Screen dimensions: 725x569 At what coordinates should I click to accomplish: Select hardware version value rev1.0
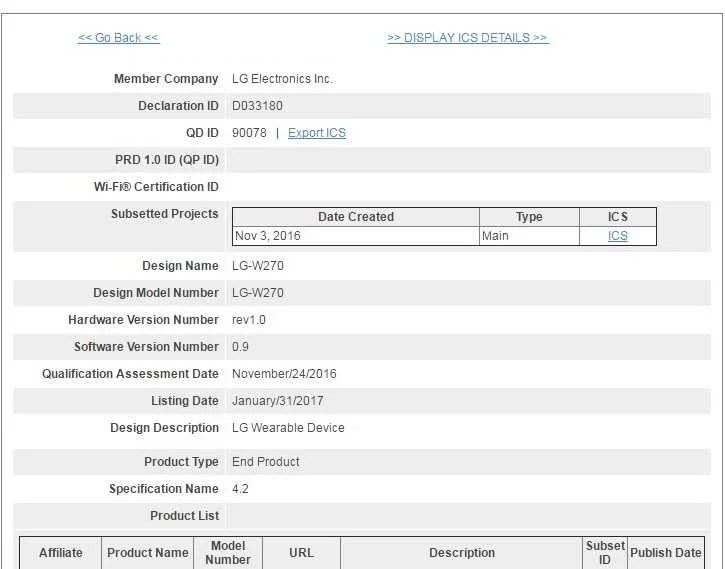pyautogui.click(x=249, y=320)
